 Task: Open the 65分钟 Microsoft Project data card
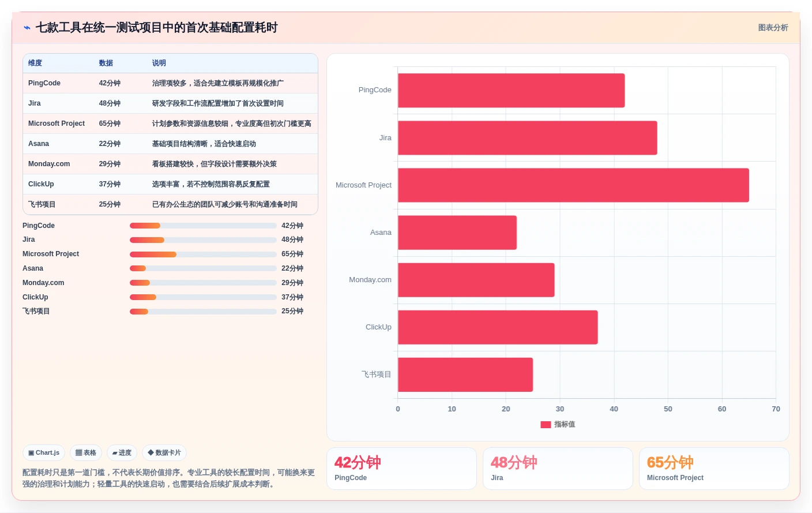pos(714,469)
